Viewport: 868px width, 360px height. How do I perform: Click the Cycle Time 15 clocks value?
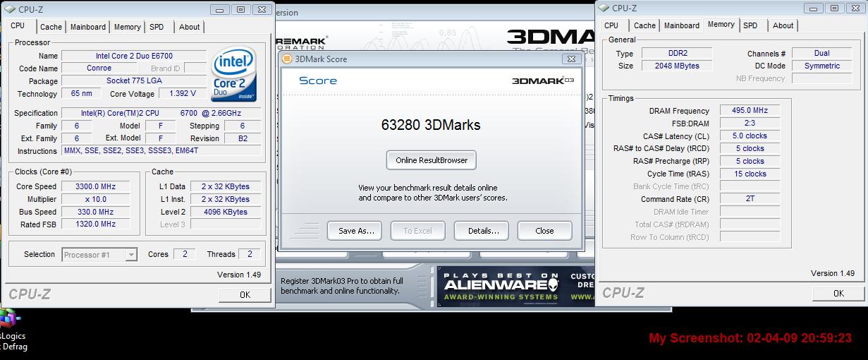click(750, 174)
